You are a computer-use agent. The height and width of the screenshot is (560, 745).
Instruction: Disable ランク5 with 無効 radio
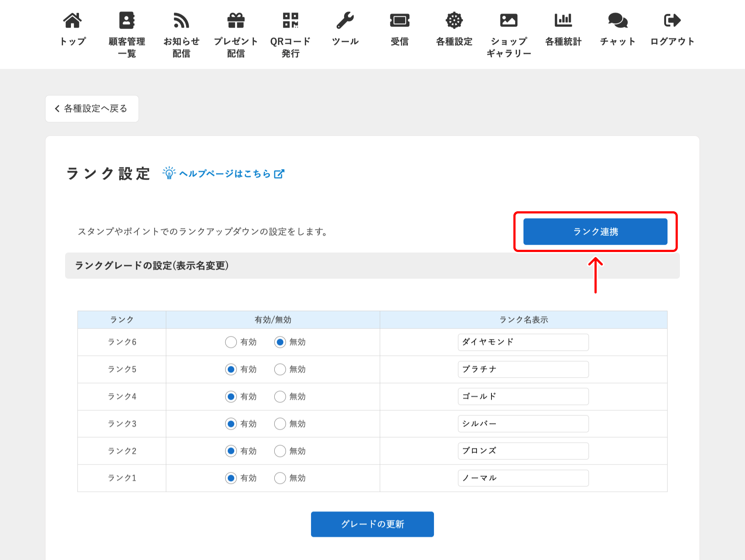(280, 369)
